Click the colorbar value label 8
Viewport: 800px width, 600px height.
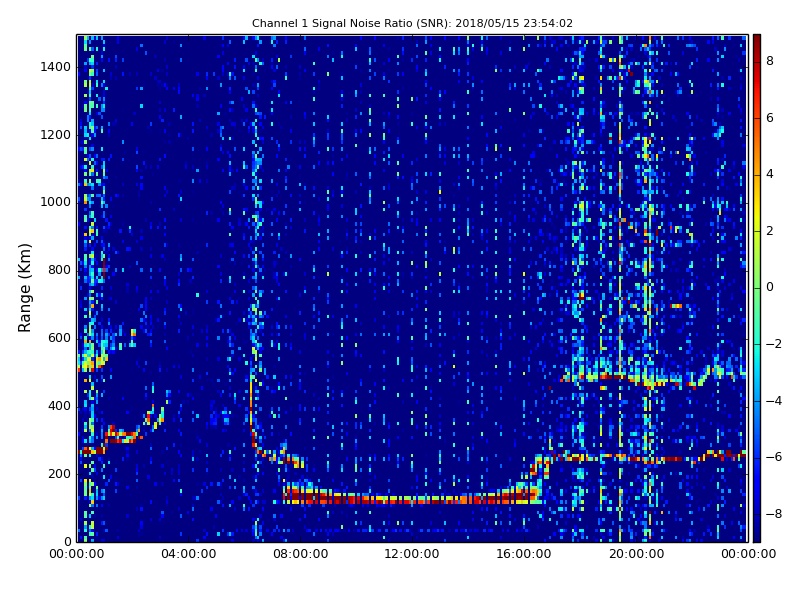770,61
